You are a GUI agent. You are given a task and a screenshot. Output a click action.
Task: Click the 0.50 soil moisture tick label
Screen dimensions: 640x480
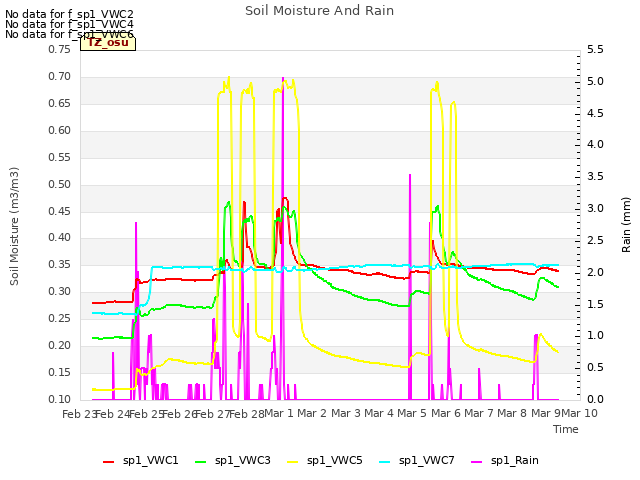[60, 184]
